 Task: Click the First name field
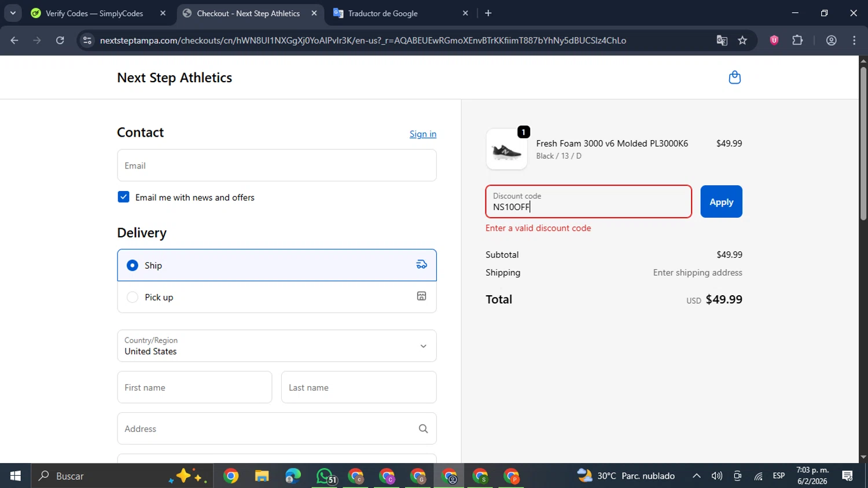[194, 387]
